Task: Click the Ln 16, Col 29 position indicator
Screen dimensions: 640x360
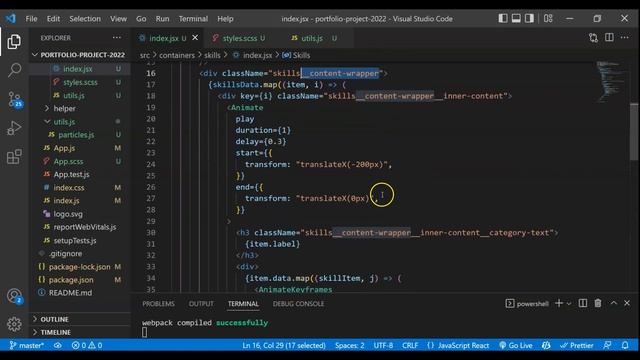Action: (284, 345)
